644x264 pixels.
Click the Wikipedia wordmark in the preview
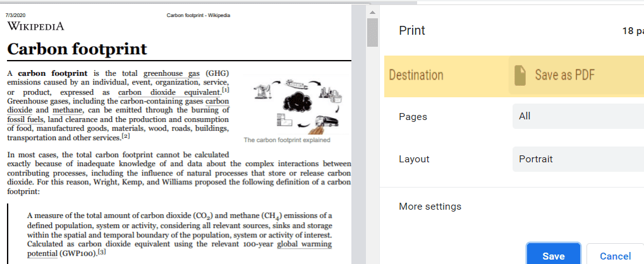pos(35,27)
